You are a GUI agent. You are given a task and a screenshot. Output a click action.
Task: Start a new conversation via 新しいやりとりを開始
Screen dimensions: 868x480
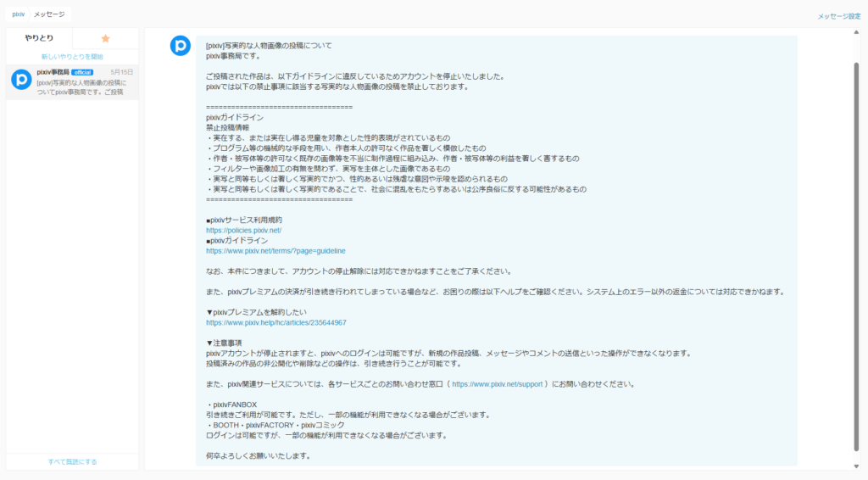[72, 57]
